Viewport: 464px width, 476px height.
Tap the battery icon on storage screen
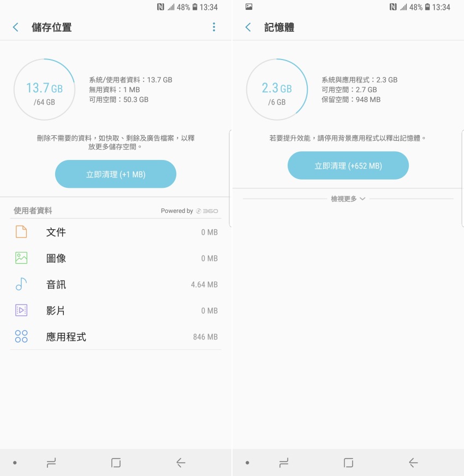tap(195, 7)
